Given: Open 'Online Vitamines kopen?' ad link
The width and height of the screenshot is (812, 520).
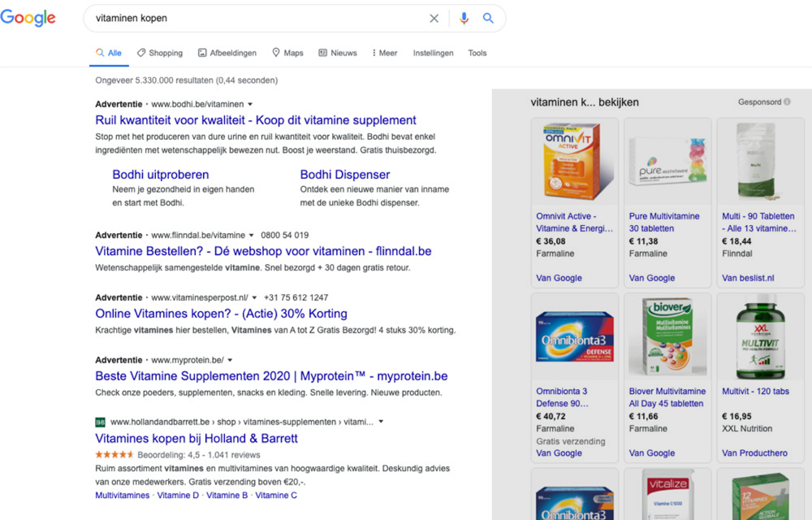Looking at the screenshot, I should tap(221, 314).
